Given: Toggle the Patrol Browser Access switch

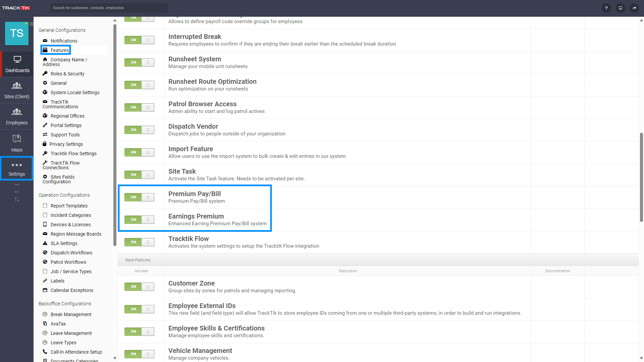Looking at the screenshot, I should (139, 107).
